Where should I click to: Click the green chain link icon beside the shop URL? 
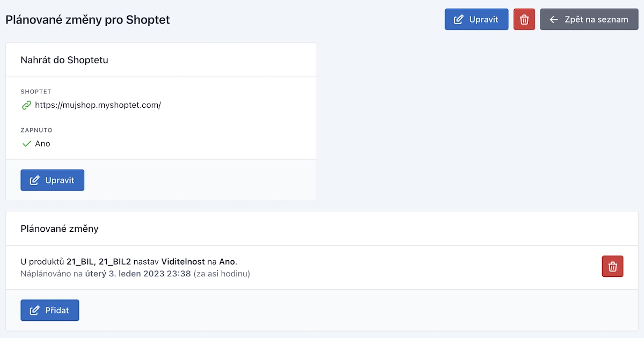pos(26,105)
